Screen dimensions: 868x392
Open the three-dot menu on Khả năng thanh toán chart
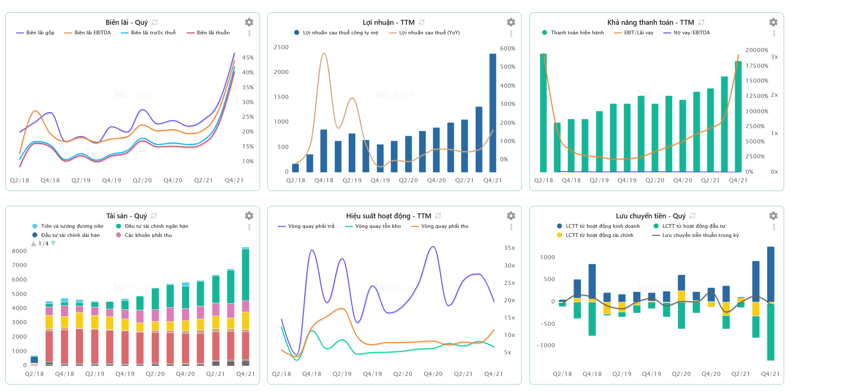(774, 33)
